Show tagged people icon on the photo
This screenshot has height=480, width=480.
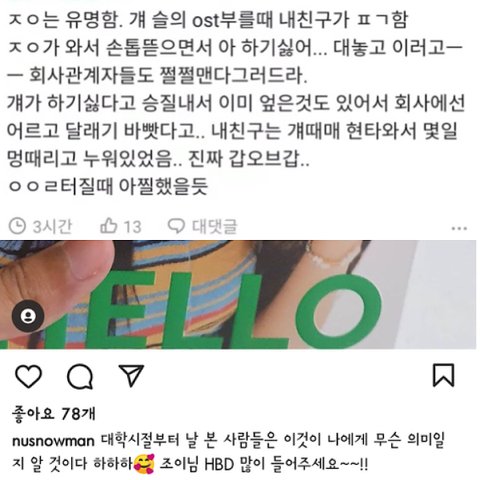point(28,316)
